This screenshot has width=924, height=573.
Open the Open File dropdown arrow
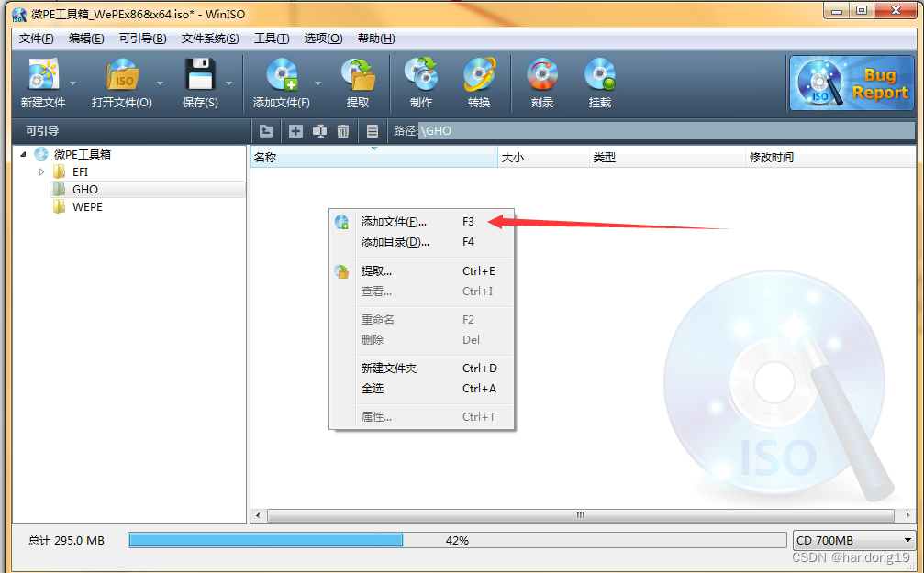[161, 83]
